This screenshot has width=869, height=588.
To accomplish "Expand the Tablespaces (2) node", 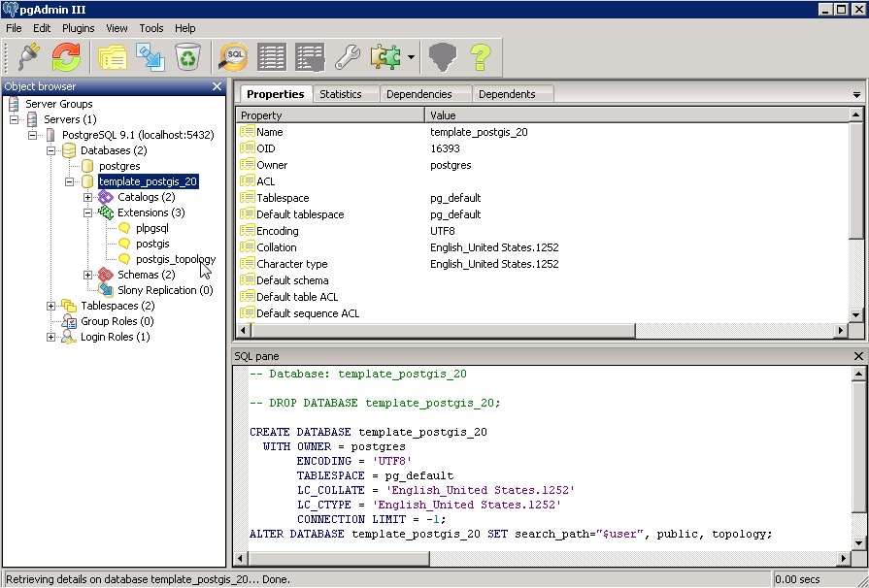I will click(x=51, y=306).
